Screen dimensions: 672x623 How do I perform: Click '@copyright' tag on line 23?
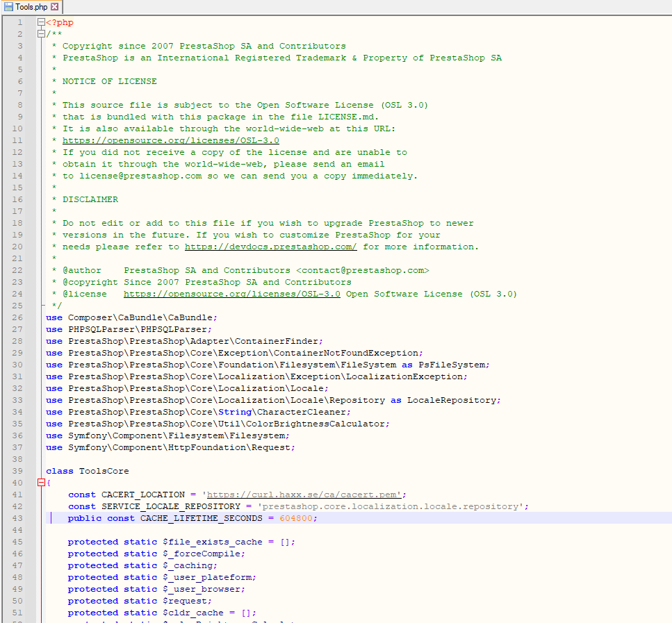click(x=90, y=281)
